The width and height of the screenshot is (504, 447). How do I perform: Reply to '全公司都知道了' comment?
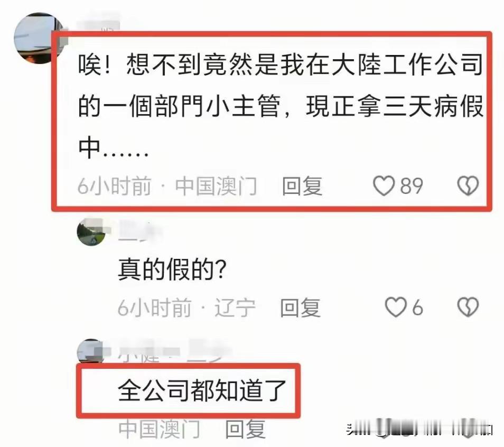coord(245,429)
